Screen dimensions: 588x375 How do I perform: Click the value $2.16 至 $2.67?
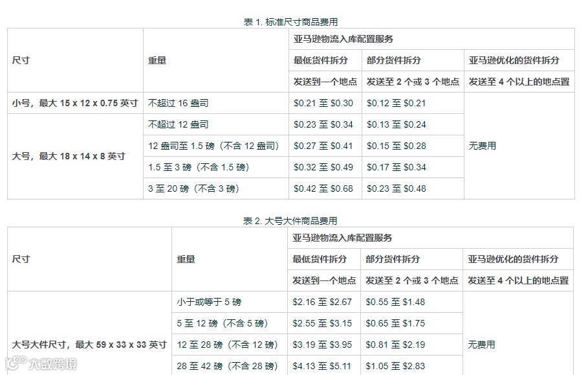(322, 302)
